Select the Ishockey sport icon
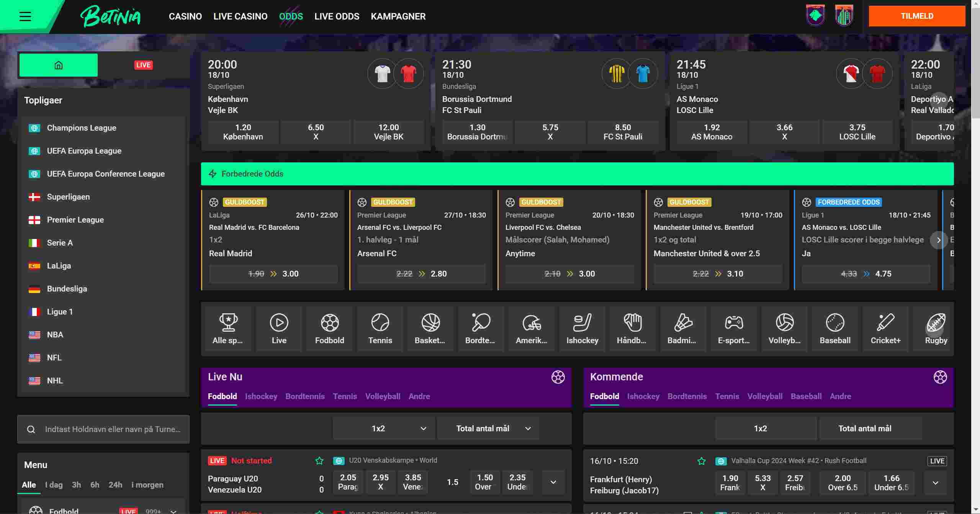Screen dimensions: 980x514 pyautogui.click(x=582, y=329)
